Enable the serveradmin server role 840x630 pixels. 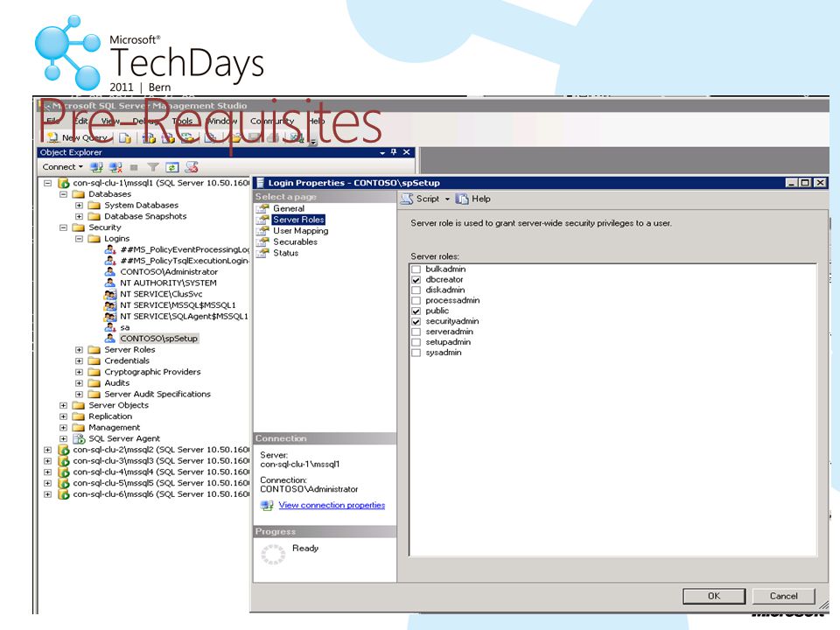pyautogui.click(x=416, y=332)
